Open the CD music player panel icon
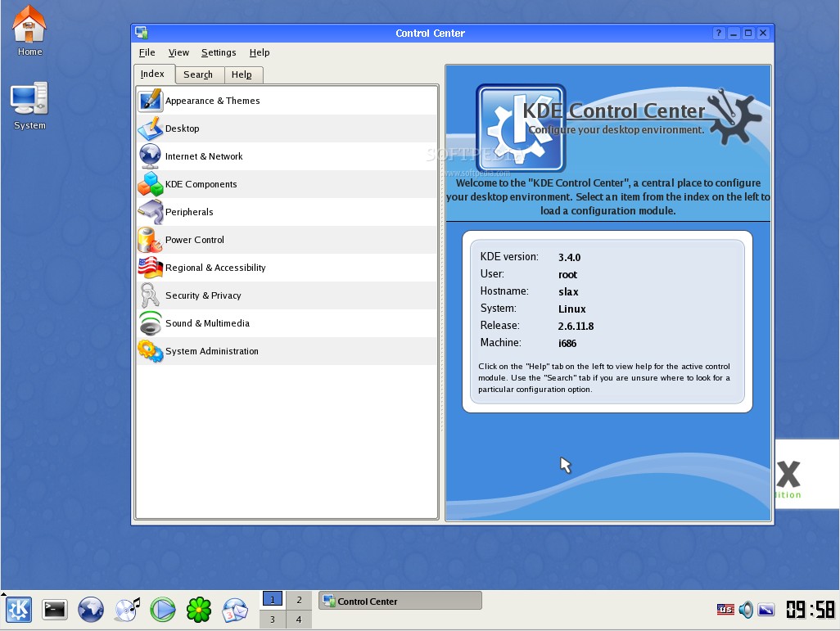Viewport: 840px width, 631px height. (x=127, y=610)
